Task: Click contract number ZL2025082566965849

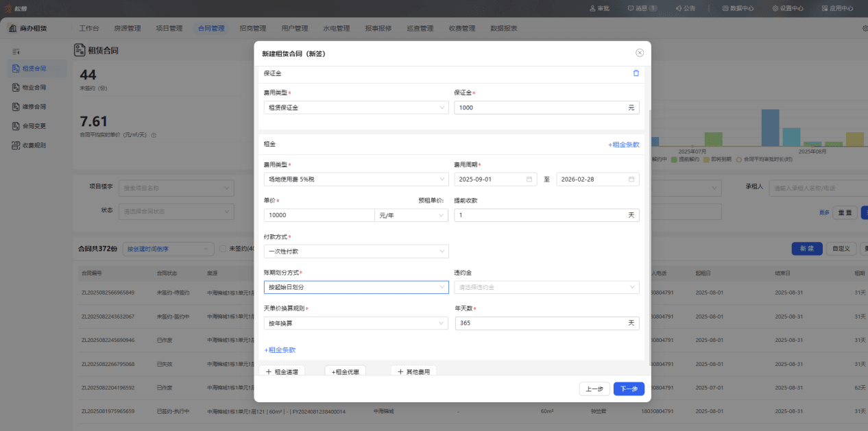Action: [108, 293]
